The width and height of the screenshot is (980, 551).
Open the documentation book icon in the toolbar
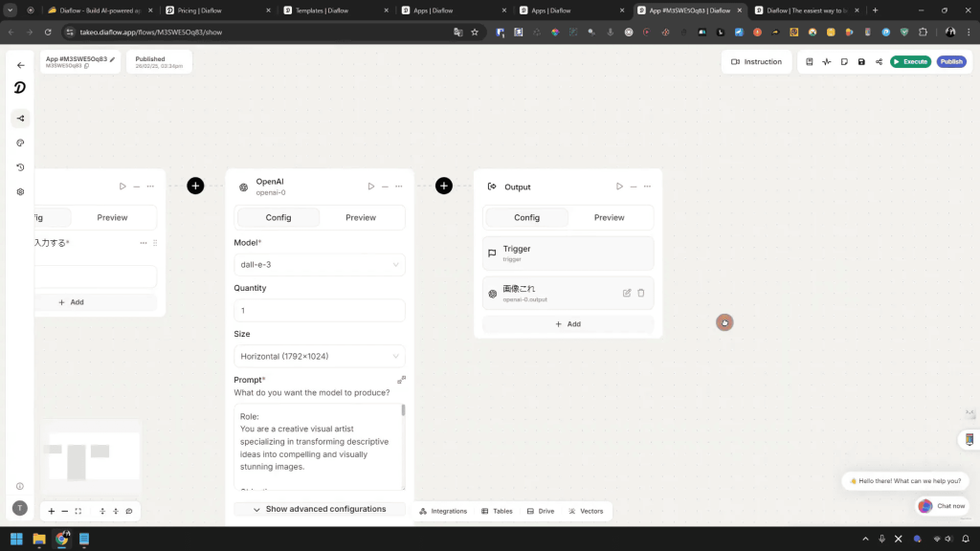pyautogui.click(x=810, y=62)
